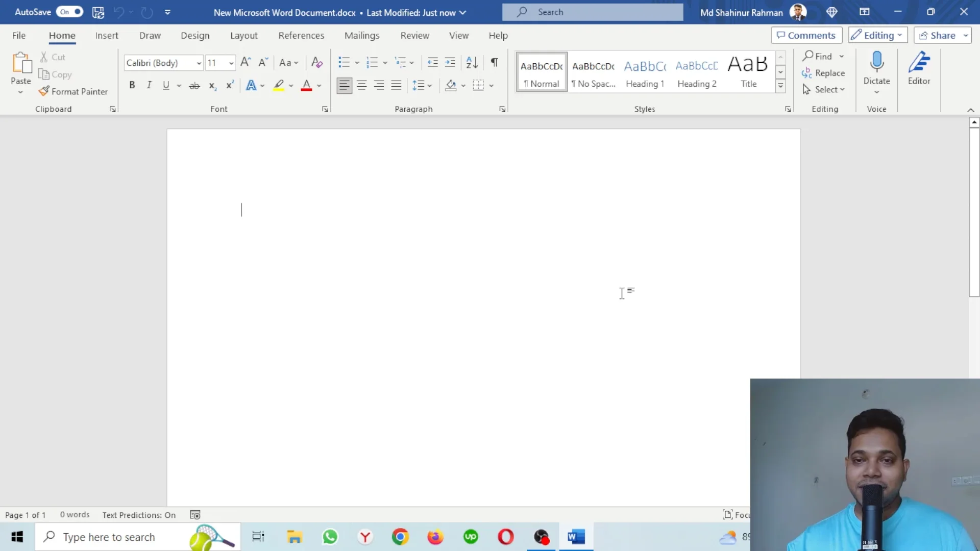
Task: Click the Increase Indent icon
Action: pyautogui.click(x=450, y=62)
